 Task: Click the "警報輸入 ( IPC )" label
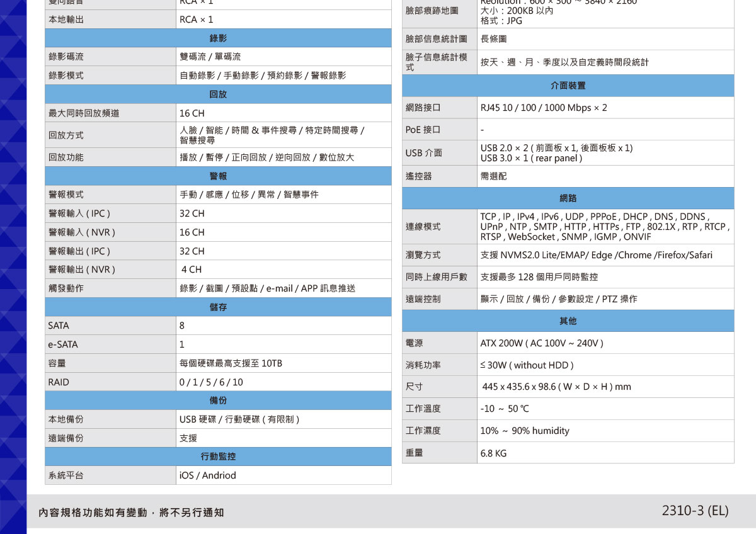[x=79, y=213]
